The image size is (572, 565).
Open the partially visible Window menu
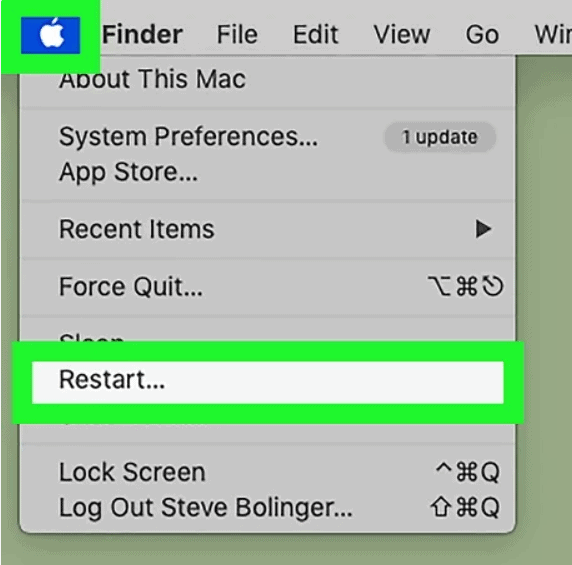[x=553, y=35]
